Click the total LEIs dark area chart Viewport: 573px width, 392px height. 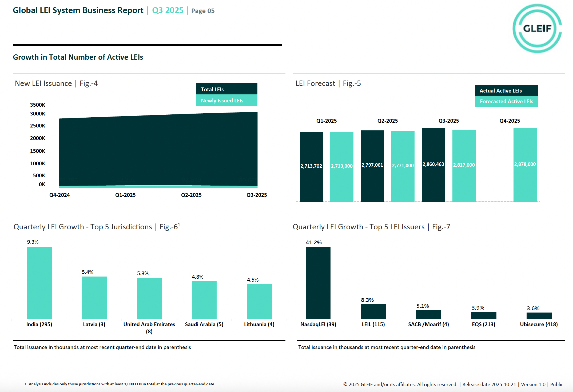click(158, 149)
